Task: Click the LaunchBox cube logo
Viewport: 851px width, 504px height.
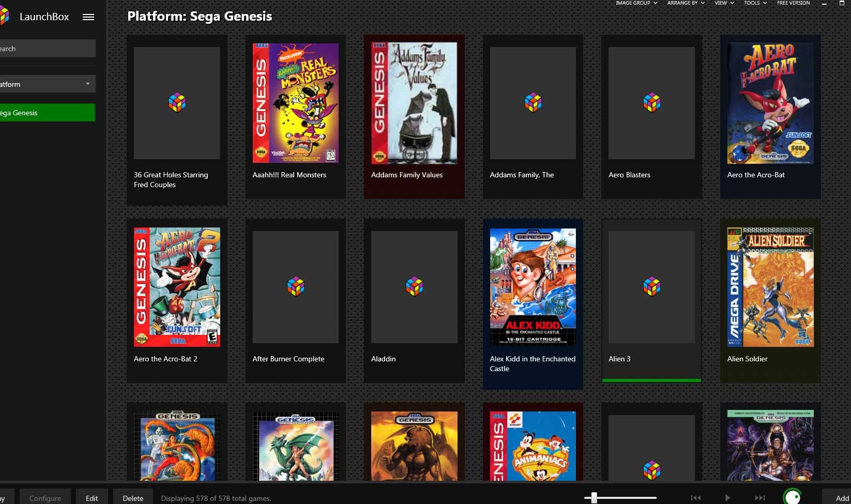Action: pyautogui.click(x=4, y=17)
